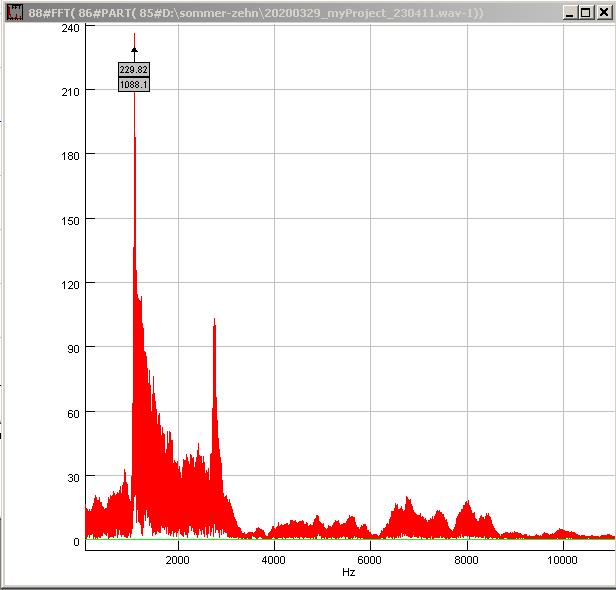
Task: Click the FFT window icon in title bar
Action: click(15, 12)
